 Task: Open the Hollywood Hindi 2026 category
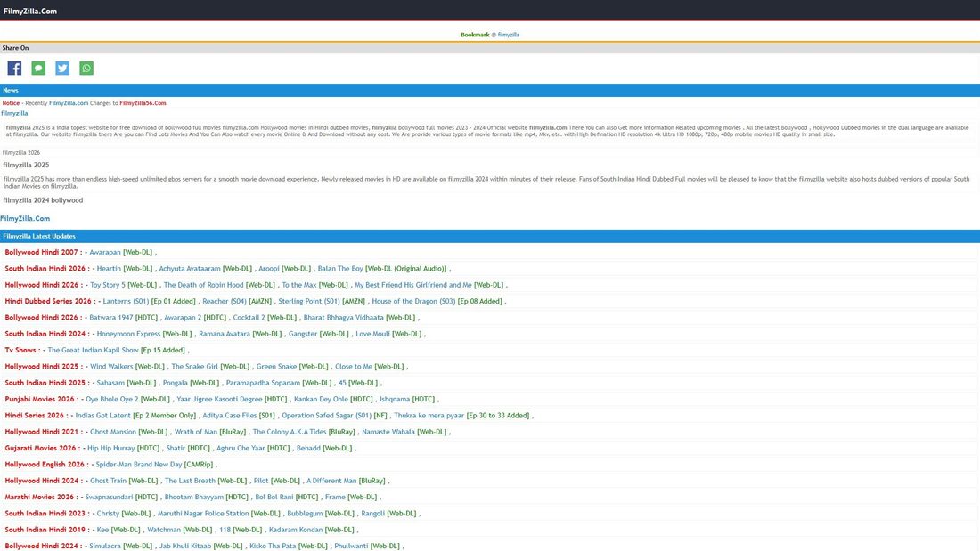42,285
